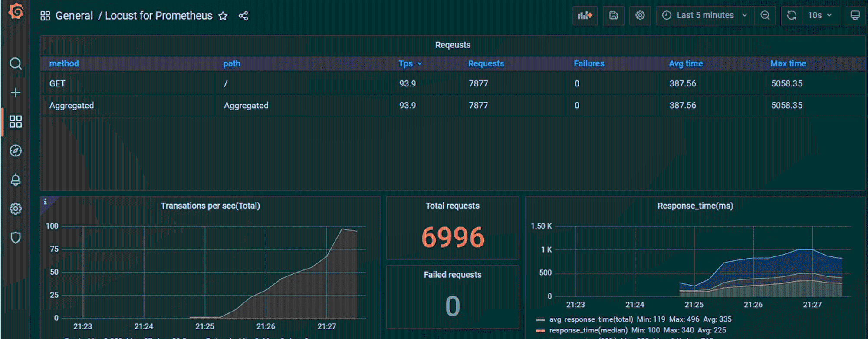Go to the General folder breadcrumb
The image size is (868, 339).
pyautogui.click(x=74, y=16)
